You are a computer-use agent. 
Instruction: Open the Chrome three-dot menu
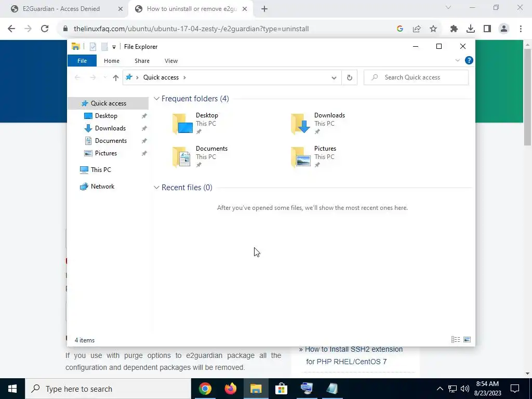tap(521, 29)
